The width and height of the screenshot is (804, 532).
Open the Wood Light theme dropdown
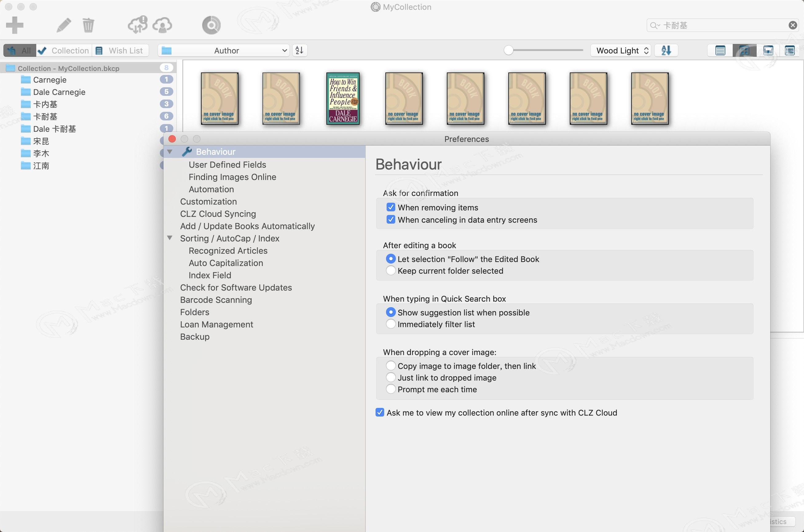621,50
